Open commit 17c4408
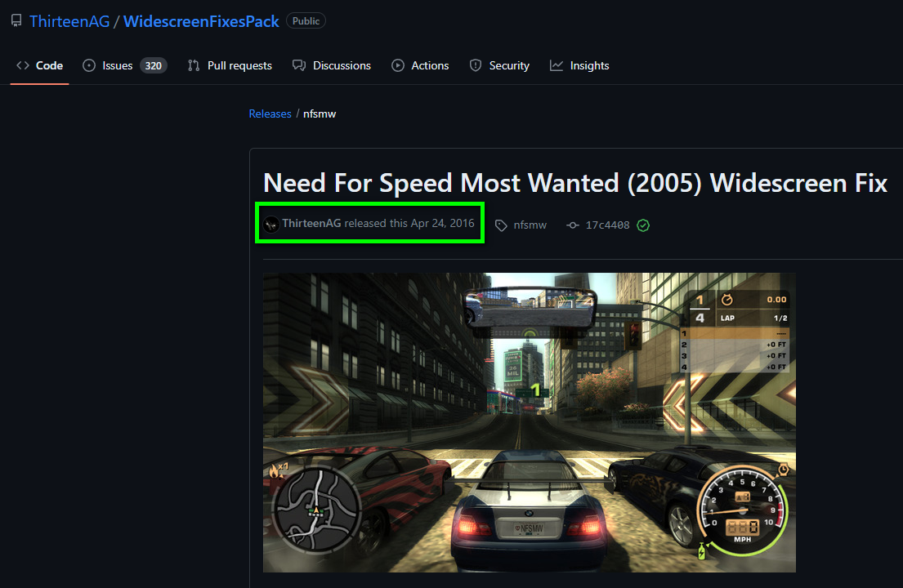Screen dimensions: 903x588 (607, 225)
